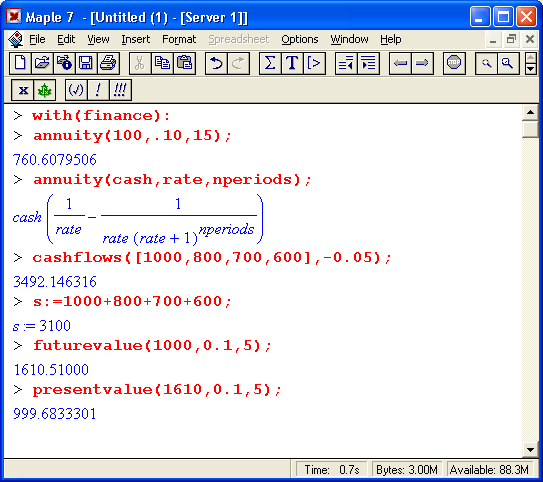
Task: Open the Insert menu
Action: tap(135, 39)
